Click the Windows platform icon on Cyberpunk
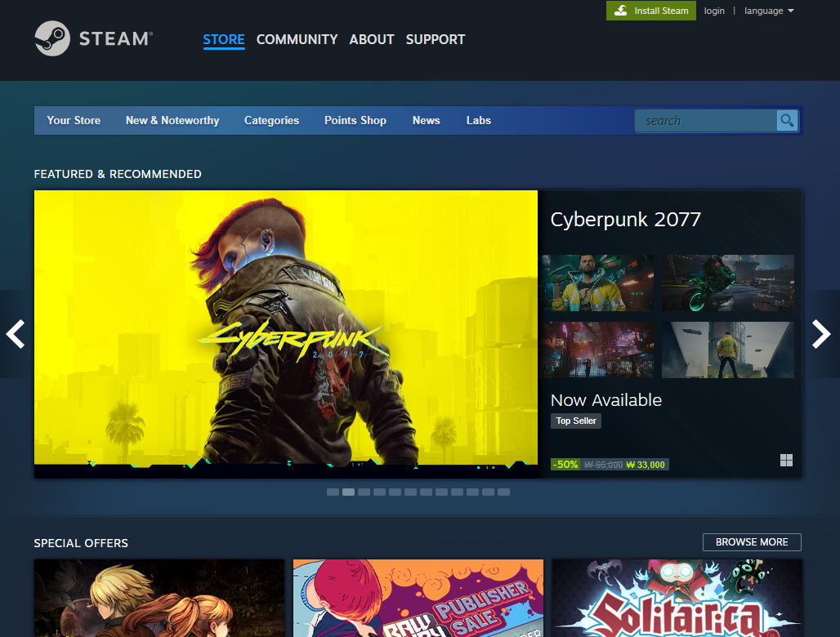840x637 pixels. (x=786, y=461)
